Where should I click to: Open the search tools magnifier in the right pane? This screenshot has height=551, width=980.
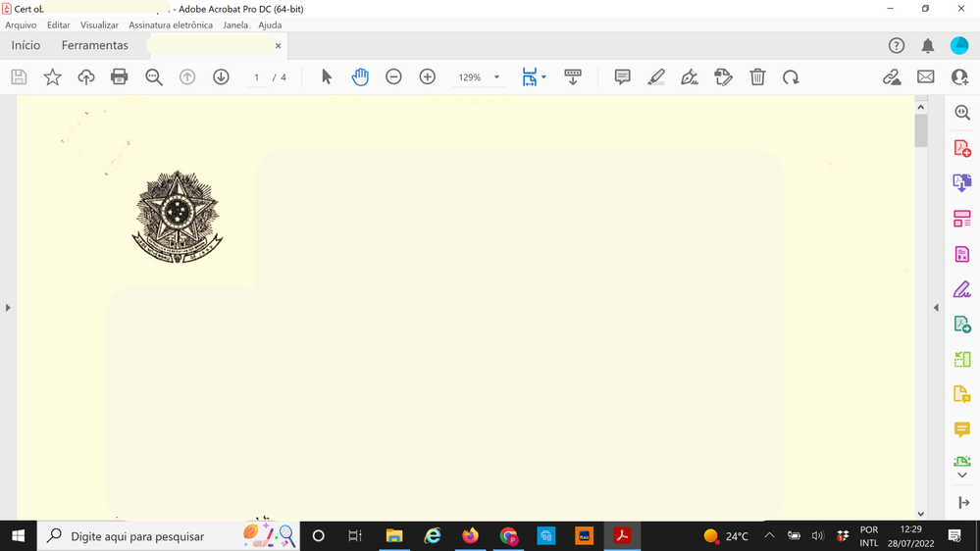962,113
